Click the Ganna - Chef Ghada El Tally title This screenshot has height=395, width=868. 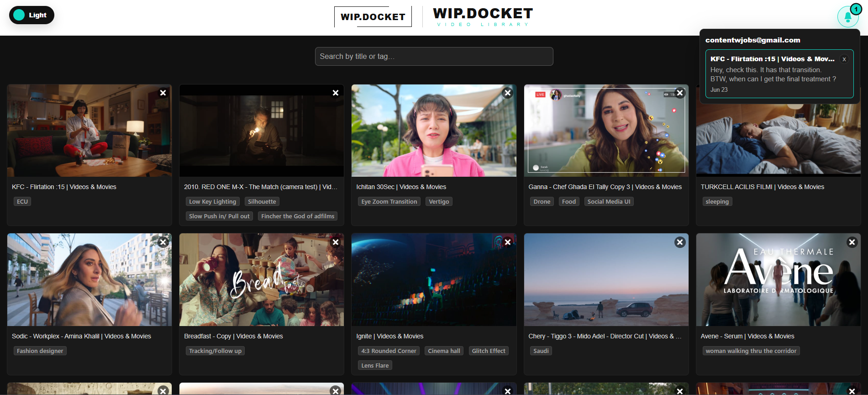tap(605, 187)
